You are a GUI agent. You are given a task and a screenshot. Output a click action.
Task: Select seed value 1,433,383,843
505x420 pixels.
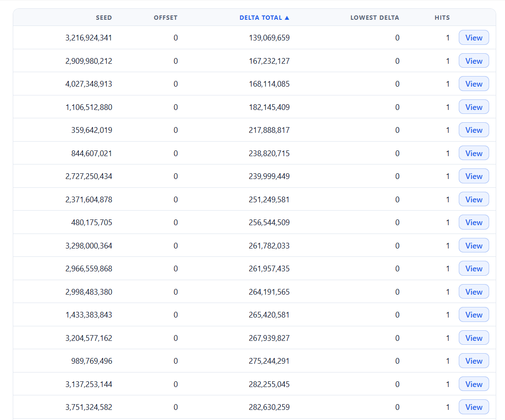pyautogui.click(x=88, y=314)
